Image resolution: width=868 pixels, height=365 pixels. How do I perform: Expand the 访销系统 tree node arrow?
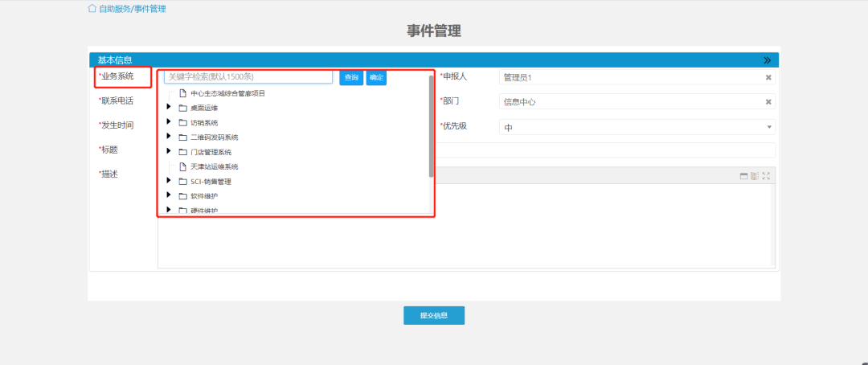169,122
